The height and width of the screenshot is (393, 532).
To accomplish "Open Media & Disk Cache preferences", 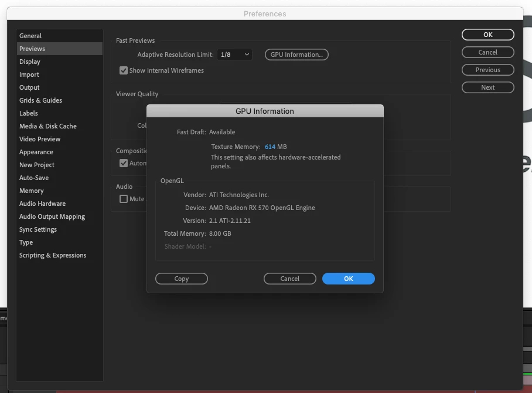I will point(59,126).
